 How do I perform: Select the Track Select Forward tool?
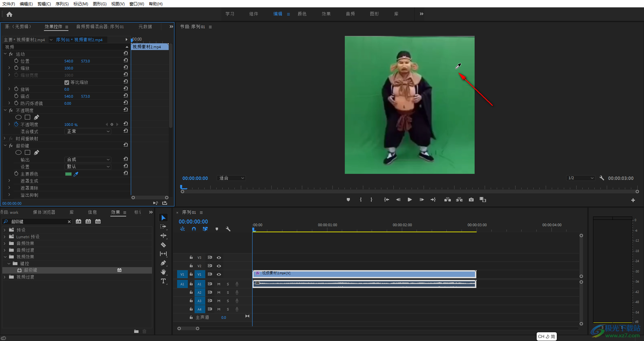point(163,227)
